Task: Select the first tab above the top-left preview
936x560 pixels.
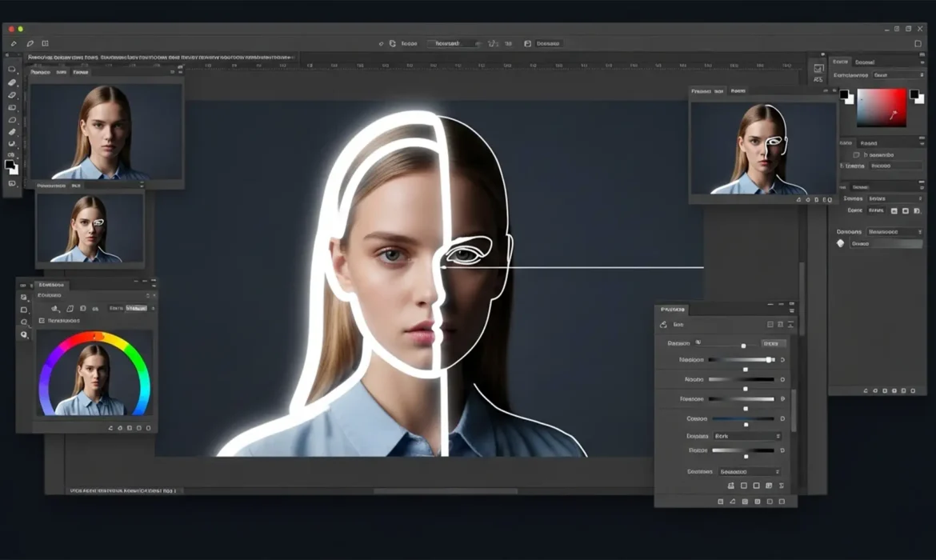Action: pyautogui.click(x=42, y=71)
